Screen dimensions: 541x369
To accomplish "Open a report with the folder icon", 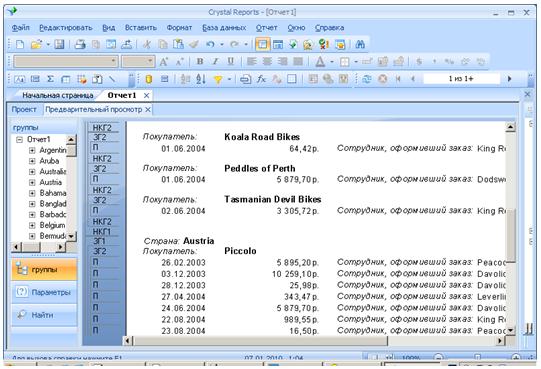I will (x=36, y=45).
